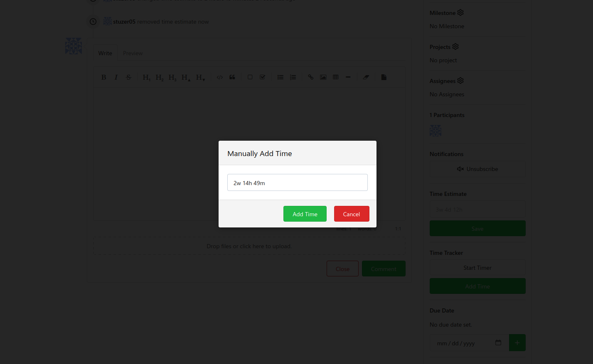Switch to the Preview tab
593x364 pixels.
tap(133, 53)
